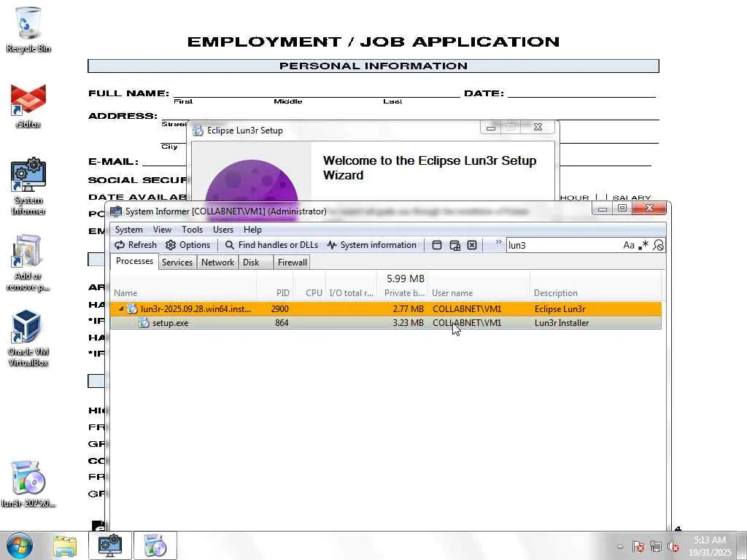Viewport: 747px width, 560px height.
Task: Click the Action Center flag tray icon
Action: click(638, 547)
